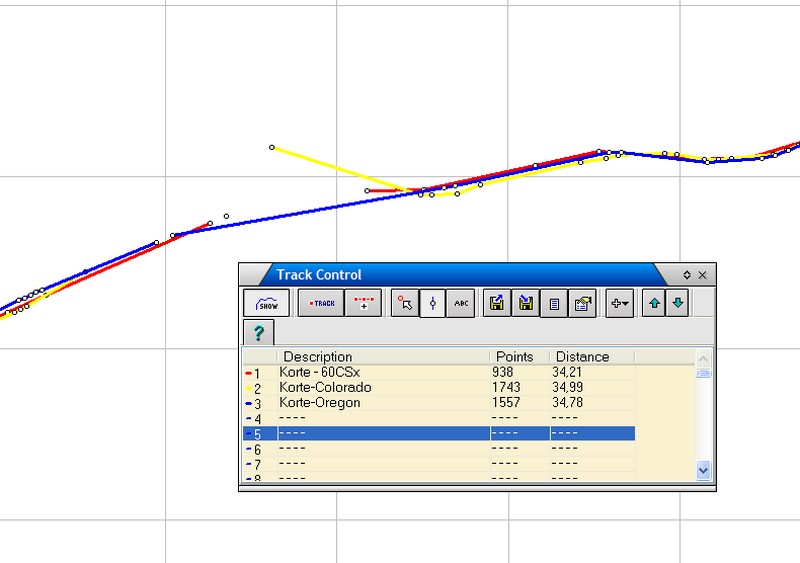
Task: Click the track list scroll down arrow
Action: [703, 470]
